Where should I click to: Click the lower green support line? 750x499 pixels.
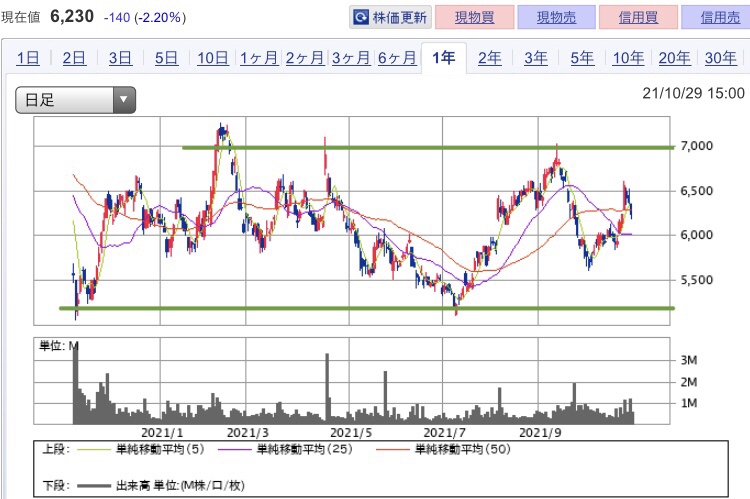[x=367, y=309]
